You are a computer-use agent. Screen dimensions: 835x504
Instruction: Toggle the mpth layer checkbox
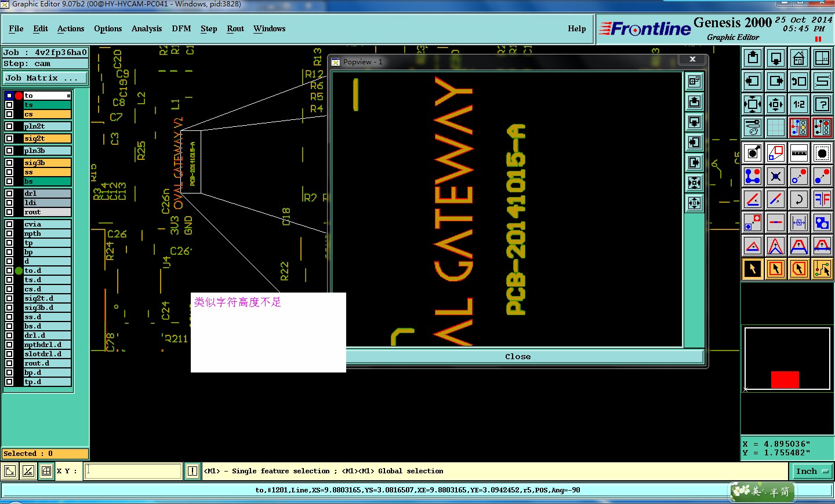pyautogui.click(x=9, y=233)
